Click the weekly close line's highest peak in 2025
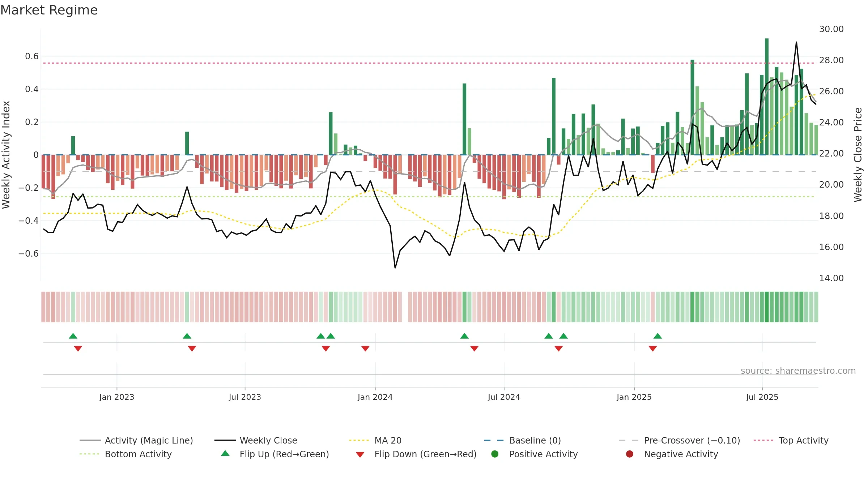The image size is (868, 488). pyautogui.click(x=796, y=42)
